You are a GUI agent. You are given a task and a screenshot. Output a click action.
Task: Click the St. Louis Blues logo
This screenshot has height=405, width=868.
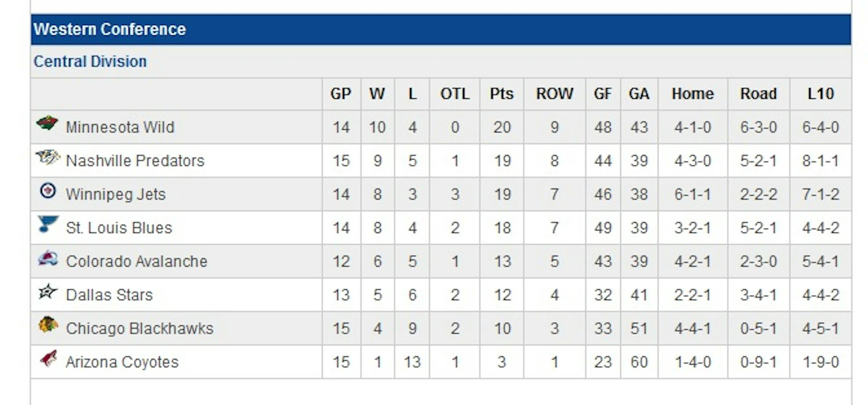(48, 224)
